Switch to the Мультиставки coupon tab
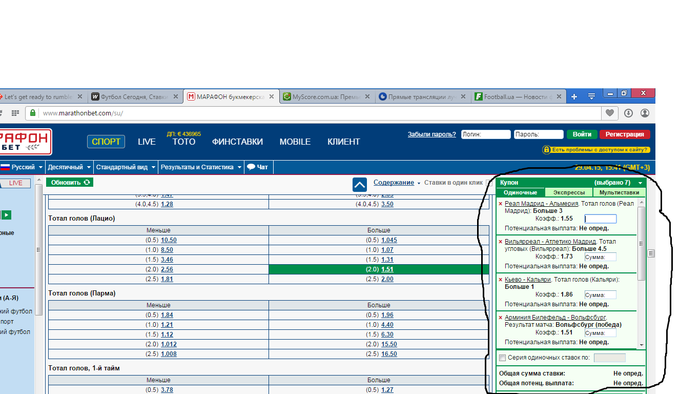This screenshot has width=700, height=394. [619, 192]
